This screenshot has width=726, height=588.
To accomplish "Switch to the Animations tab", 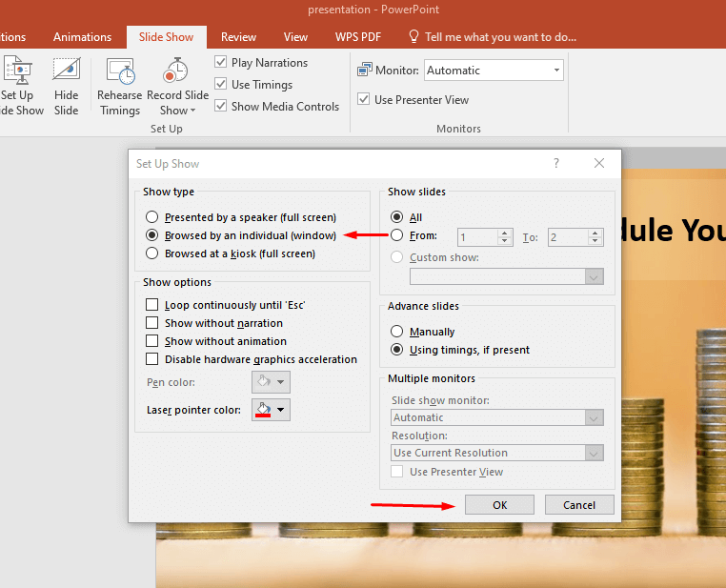I will [82, 37].
